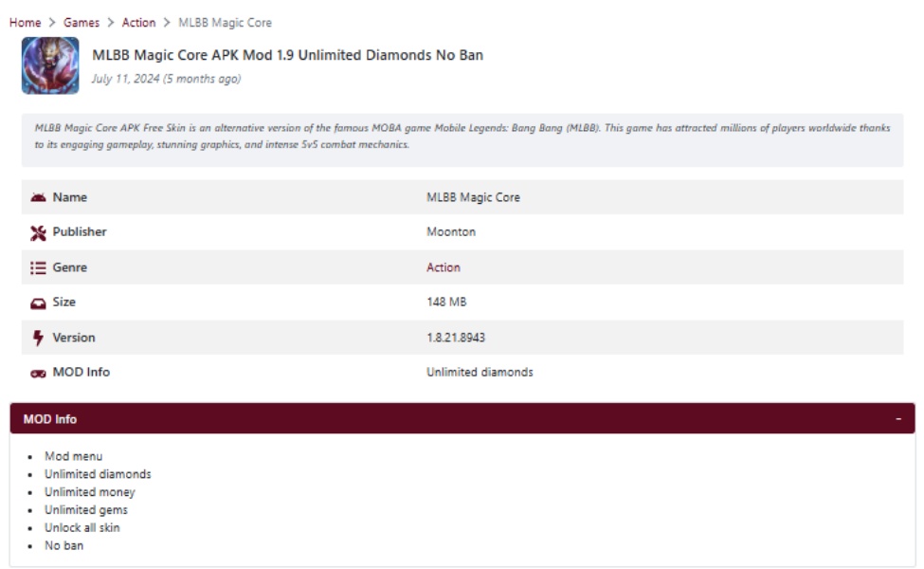924x569 pixels.
Task: Click the Moonton publisher value
Action: click(x=451, y=231)
